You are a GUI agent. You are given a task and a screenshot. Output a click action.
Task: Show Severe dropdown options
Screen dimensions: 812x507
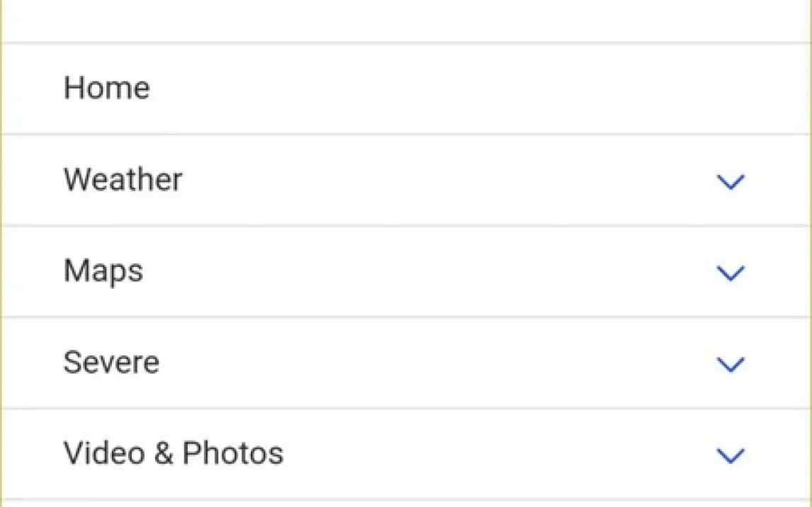coord(730,365)
